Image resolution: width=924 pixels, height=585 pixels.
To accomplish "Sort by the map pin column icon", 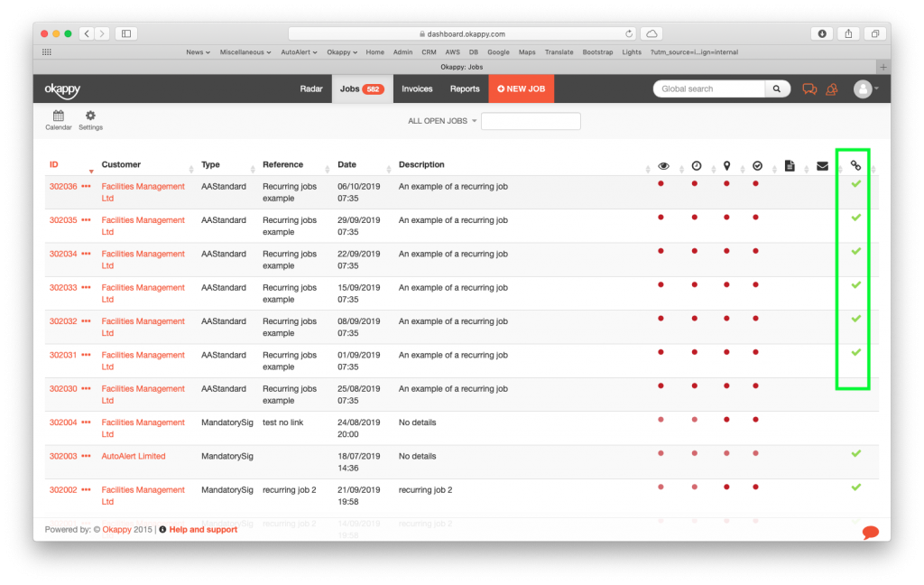I will (x=726, y=166).
